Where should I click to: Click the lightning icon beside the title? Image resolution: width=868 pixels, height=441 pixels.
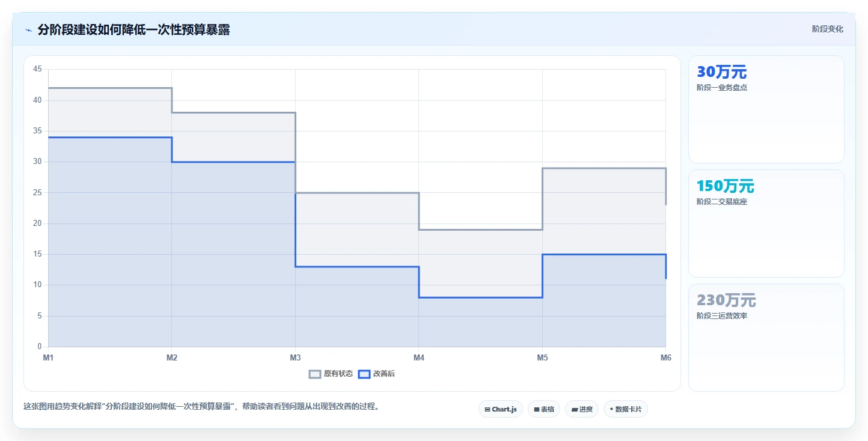click(28, 30)
